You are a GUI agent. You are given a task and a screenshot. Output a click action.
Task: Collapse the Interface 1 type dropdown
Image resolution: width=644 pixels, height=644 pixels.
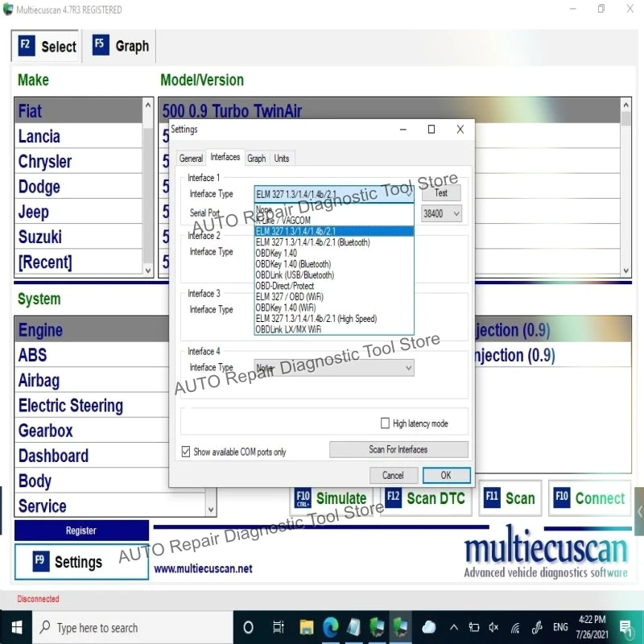coord(409,194)
